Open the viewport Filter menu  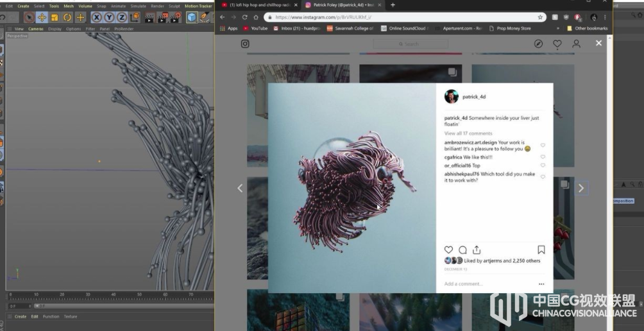point(90,29)
